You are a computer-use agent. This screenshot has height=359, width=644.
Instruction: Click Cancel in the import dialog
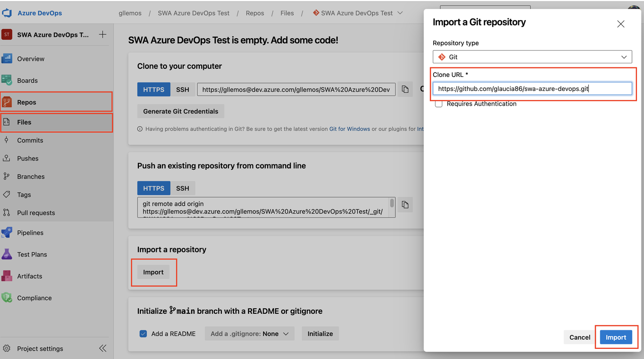580,337
